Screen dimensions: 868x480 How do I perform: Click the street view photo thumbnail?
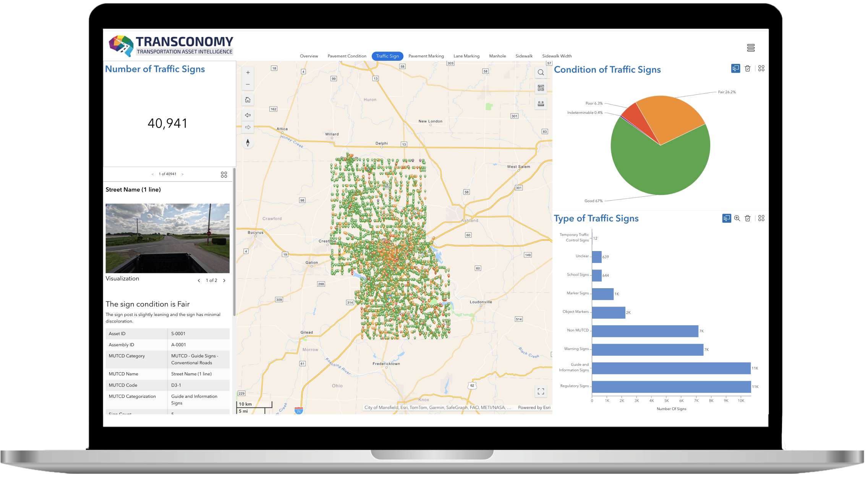point(167,238)
